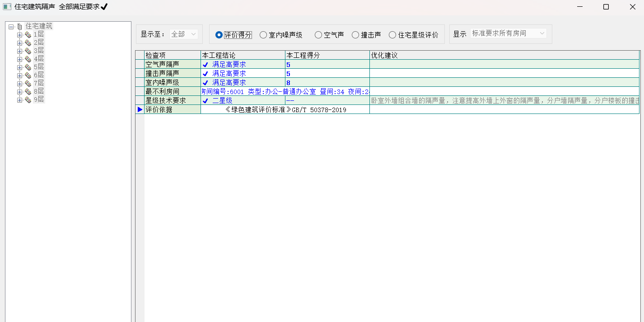Click the floor icon beside 5层
The width and height of the screenshot is (644, 322).
click(28, 67)
